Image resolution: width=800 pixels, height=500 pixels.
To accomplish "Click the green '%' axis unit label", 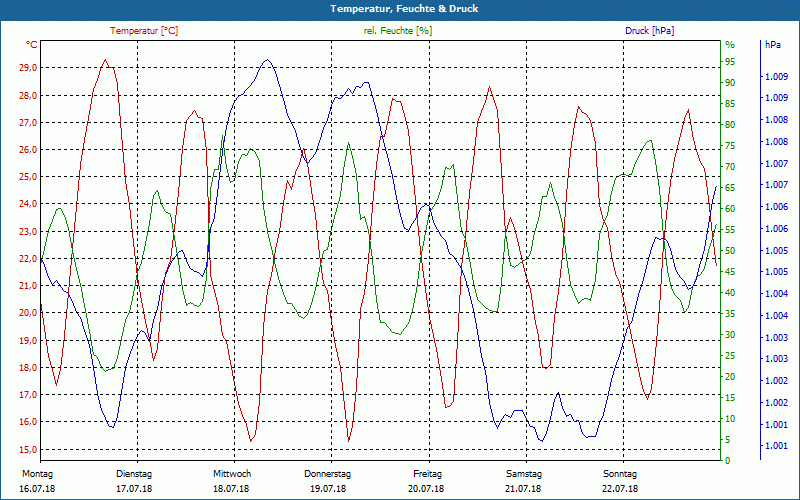I will [730, 45].
